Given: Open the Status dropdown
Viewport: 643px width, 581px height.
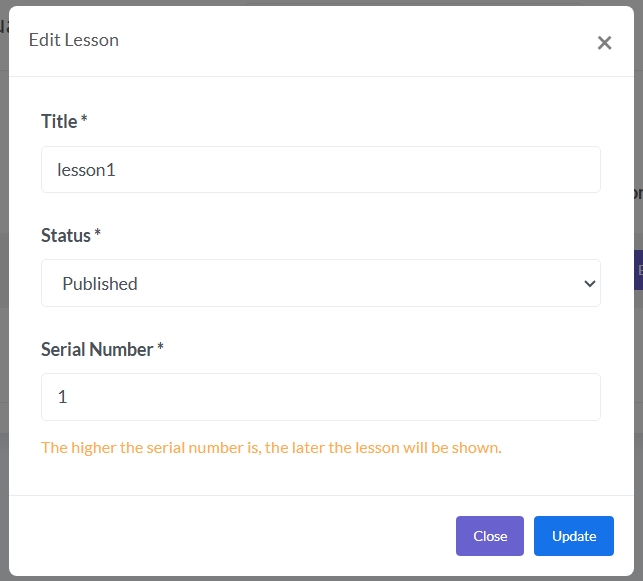Looking at the screenshot, I should pyautogui.click(x=320, y=283).
